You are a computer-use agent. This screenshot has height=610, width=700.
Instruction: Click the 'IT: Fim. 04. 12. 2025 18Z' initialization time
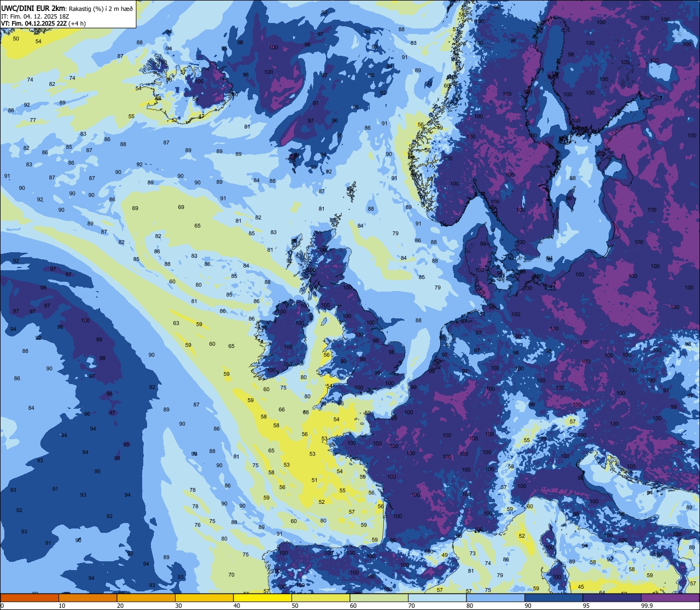pos(35,16)
